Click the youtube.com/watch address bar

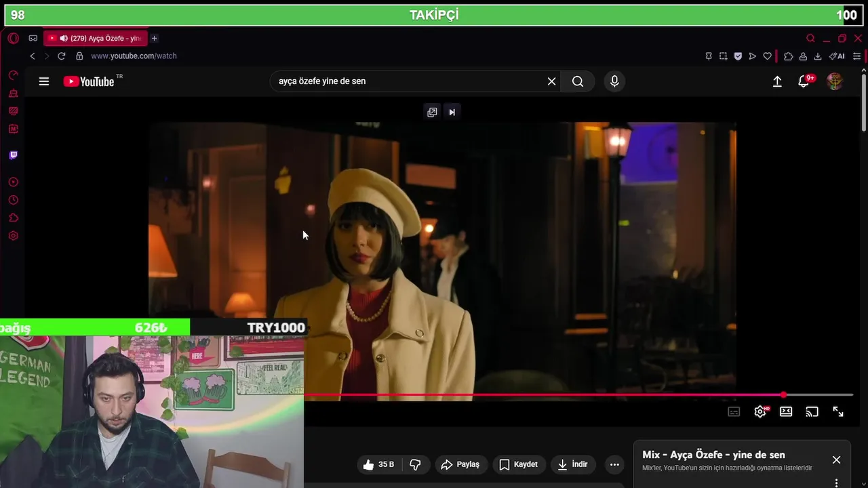(x=134, y=56)
